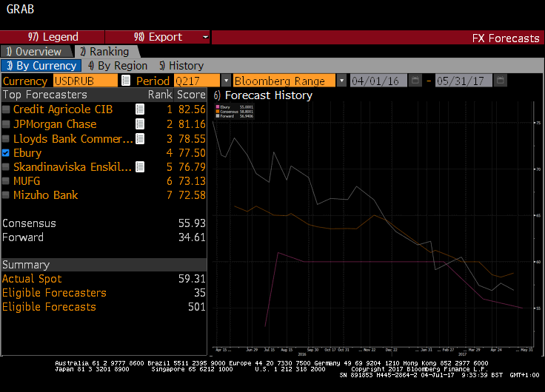This screenshot has height=392, width=545.
Task: Open Credit Agricole CIB document icon
Action: pos(140,109)
